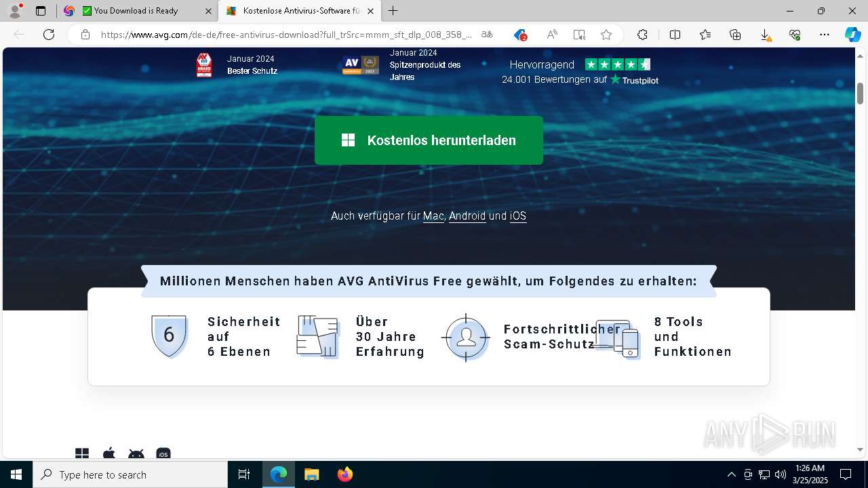
Task: Open File Explorer from taskbar
Action: [x=311, y=474]
